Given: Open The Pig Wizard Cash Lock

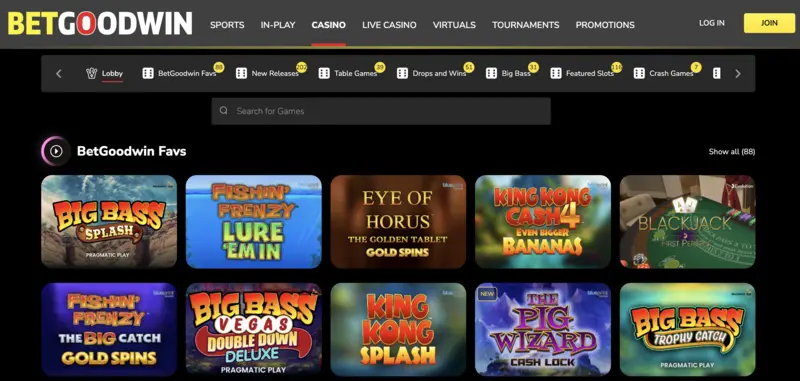Looking at the screenshot, I should pyautogui.click(x=543, y=329).
